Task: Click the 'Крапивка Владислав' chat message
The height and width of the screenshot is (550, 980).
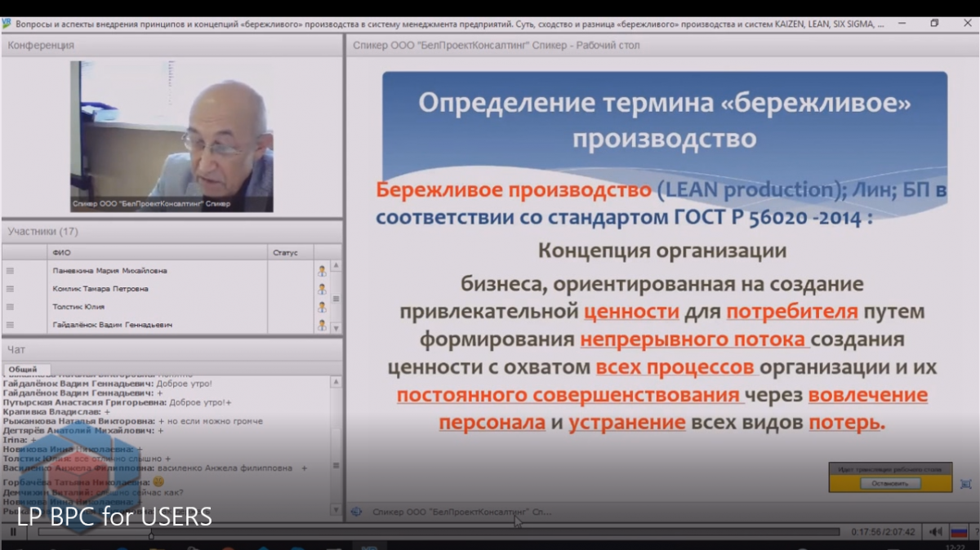Action: pos(56,412)
